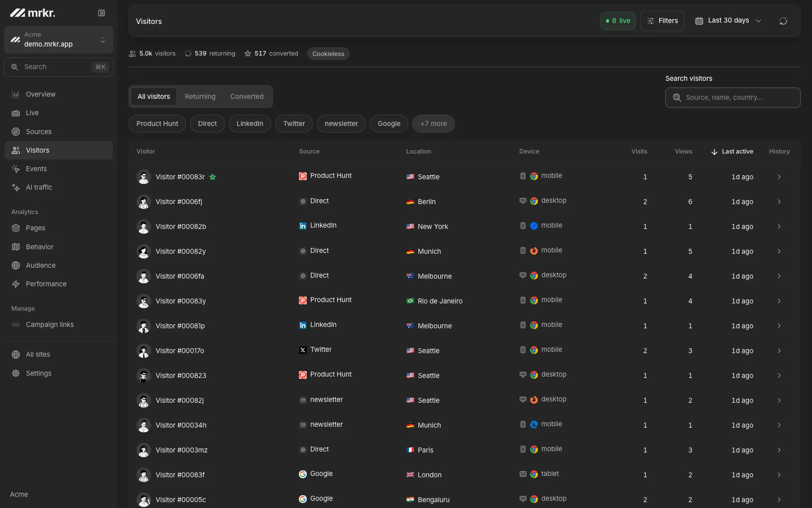
Task: Open Performance analytics in sidebar
Action: click(x=59, y=284)
